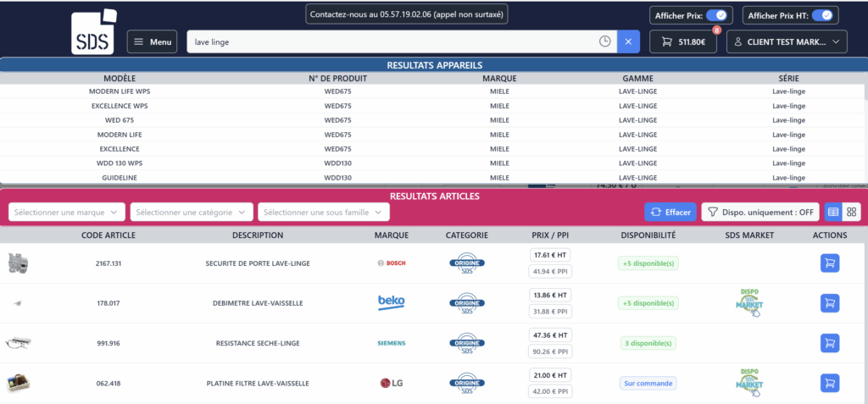Screen dimensions: 868x404
Task: Select the GUIDELINE model row
Action: [x=431, y=177]
